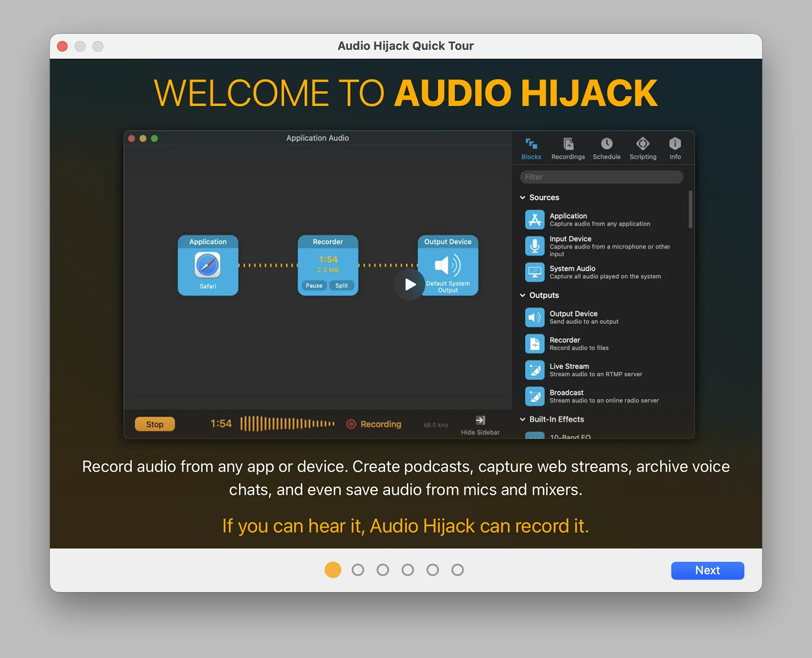Viewport: 812px width, 658px height.
Task: Click the Split button in Recorder block
Action: coord(342,285)
